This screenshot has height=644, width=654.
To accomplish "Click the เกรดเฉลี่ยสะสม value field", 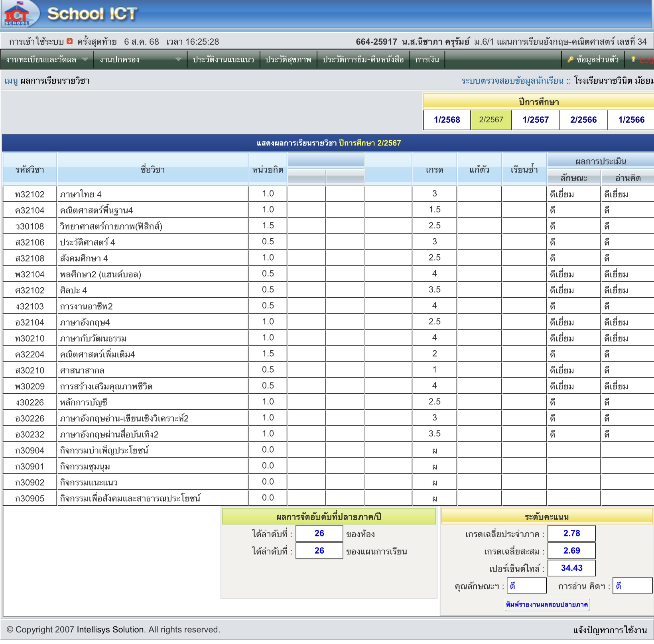I will pyautogui.click(x=571, y=551).
